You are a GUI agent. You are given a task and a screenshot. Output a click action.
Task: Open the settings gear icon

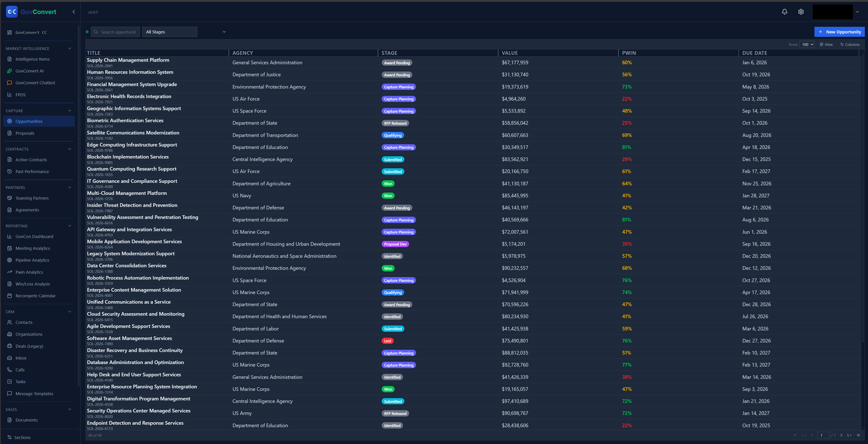(801, 12)
